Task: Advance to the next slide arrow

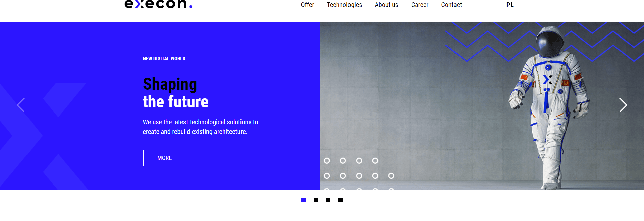Action: tap(623, 105)
